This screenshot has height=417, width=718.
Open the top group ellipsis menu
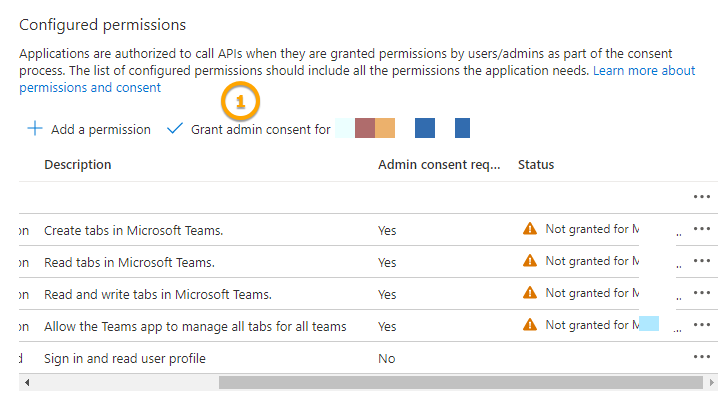click(x=701, y=197)
